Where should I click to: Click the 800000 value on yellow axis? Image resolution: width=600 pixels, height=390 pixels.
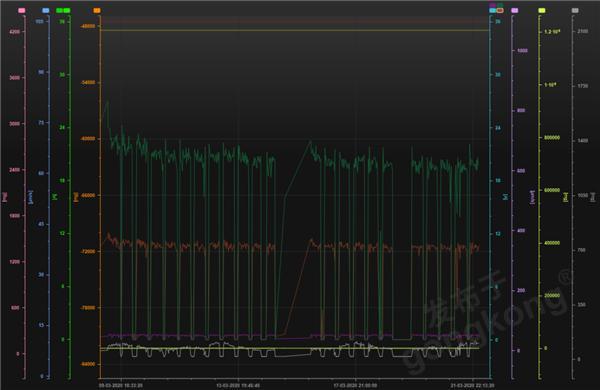tap(552, 137)
